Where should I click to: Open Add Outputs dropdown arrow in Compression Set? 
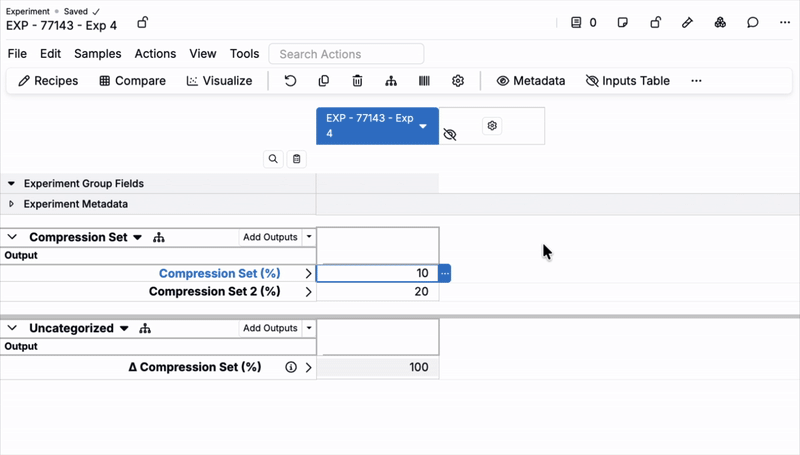pos(309,237)
